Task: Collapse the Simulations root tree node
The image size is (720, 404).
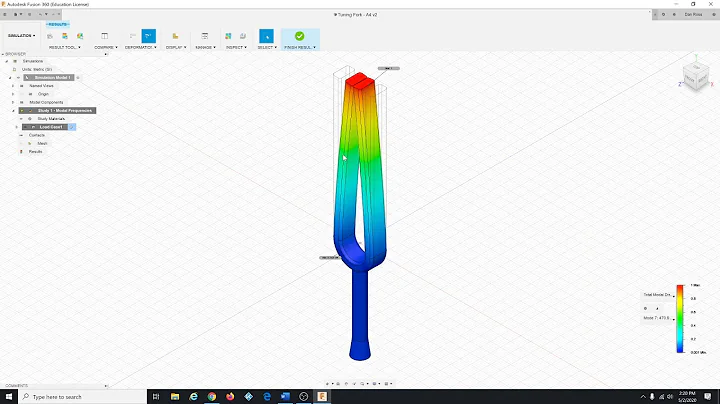Action: coord(6,61)
